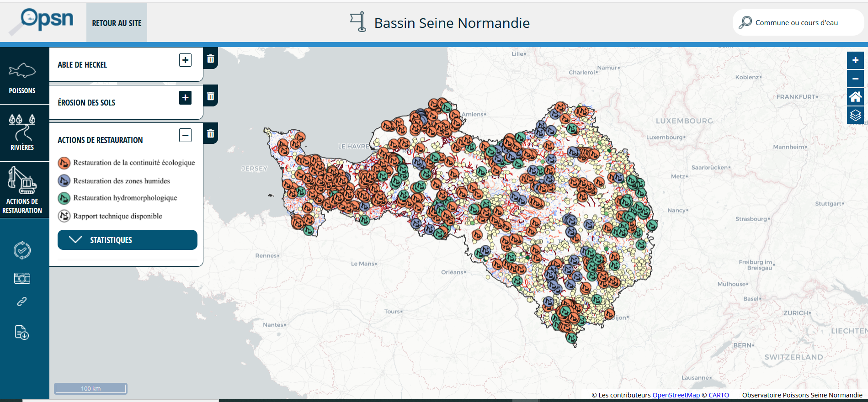
Task: Open the Rivières sidebar section
Action: [x=22, y=133]
